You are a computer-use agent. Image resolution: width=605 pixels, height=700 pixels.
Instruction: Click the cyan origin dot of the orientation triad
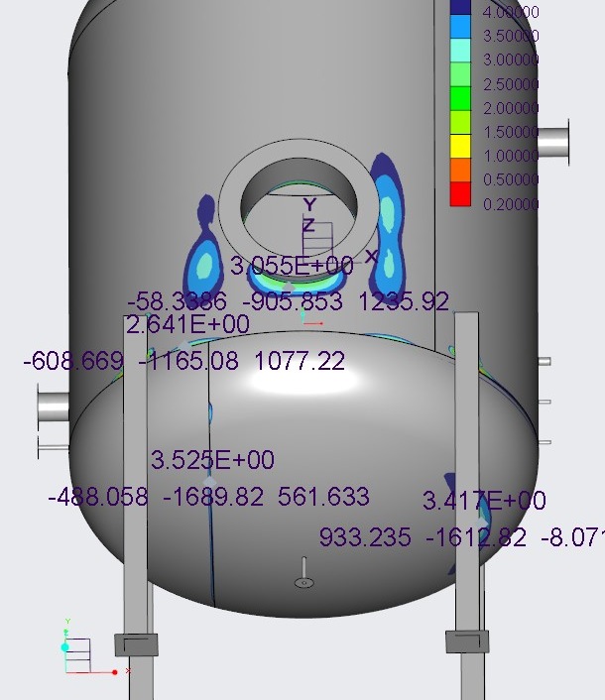point(64,646)
